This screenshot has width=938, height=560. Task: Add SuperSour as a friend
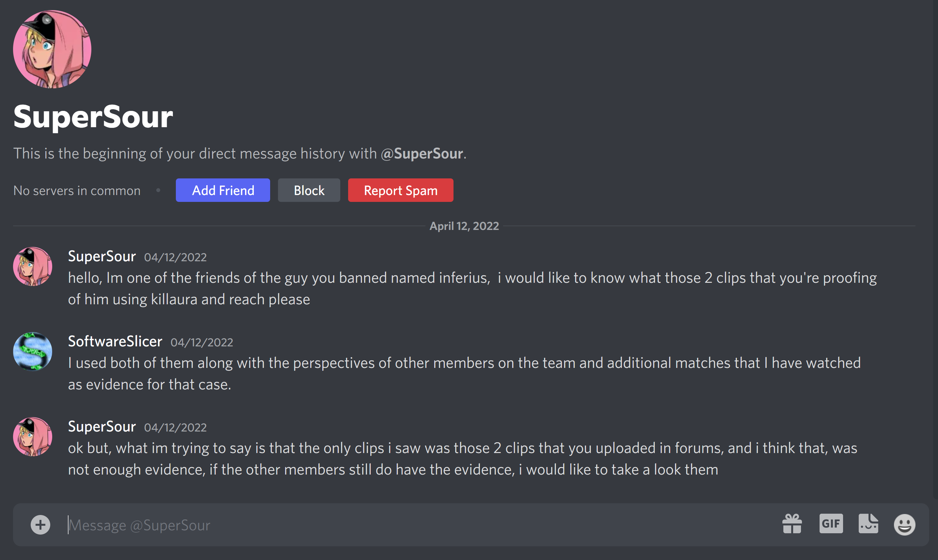pyautogui.click(x=223, y=190)
